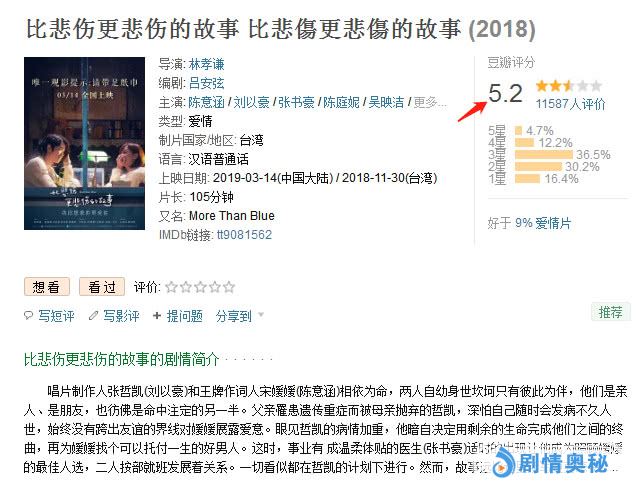Click the speech bubble icon for 写短评
The image size is (636, 493).
[x=28, y=315]
